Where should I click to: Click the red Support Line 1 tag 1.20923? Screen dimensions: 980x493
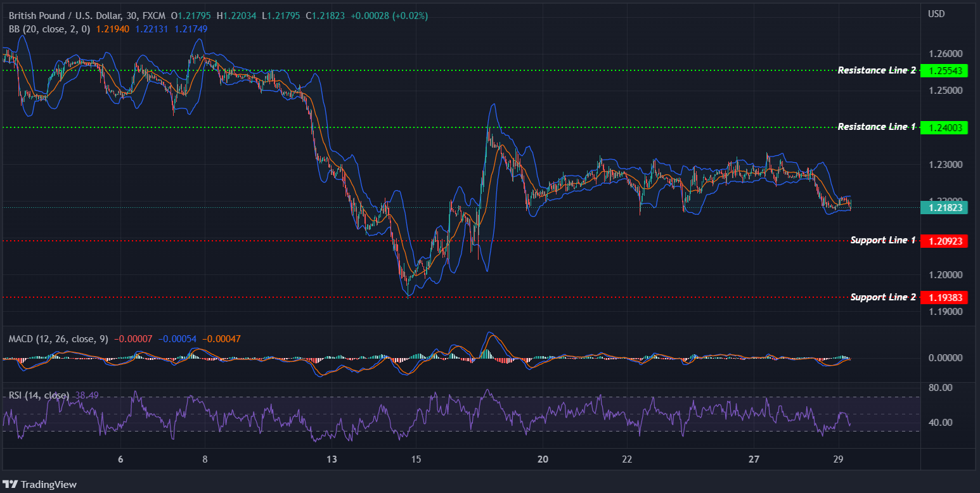tap(944, 241)
